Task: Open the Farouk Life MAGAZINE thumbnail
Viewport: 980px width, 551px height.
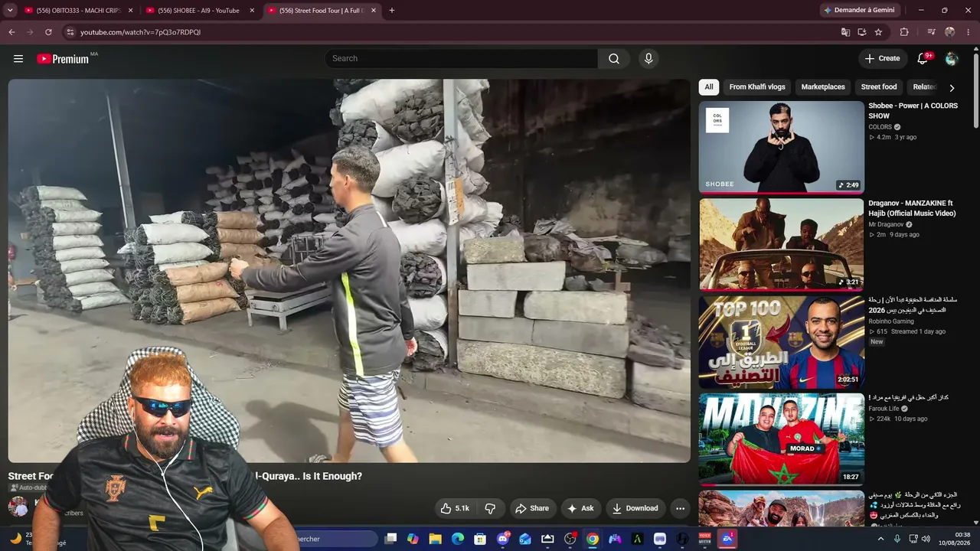Action: [x=782, y=439]
